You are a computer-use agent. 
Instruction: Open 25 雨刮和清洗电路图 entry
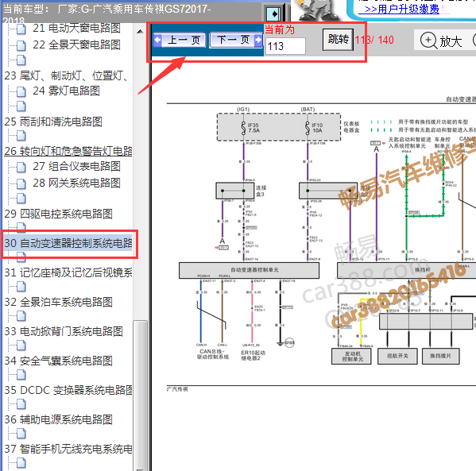tap(53, 122)
